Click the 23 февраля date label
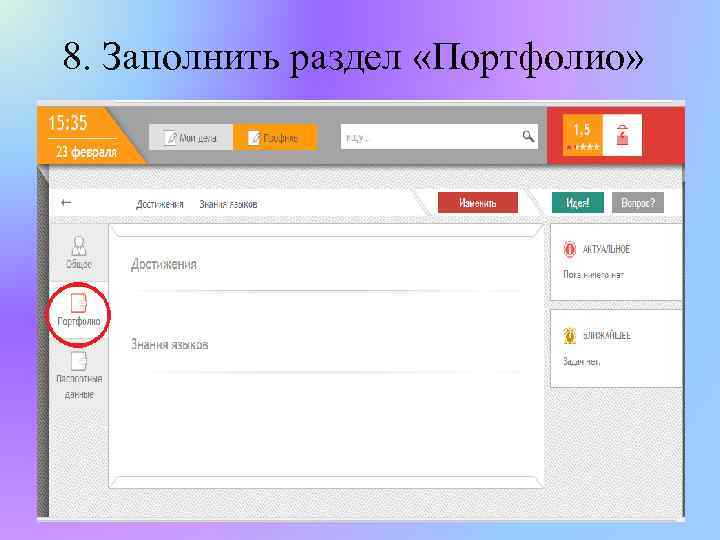Image resolution: width=720 pixels, height=540 pixels. point(86,152)
